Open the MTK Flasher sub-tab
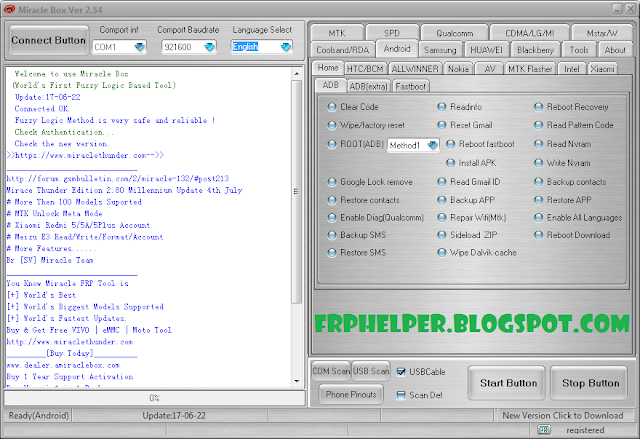The image size is (640, 439). [530, 69]
